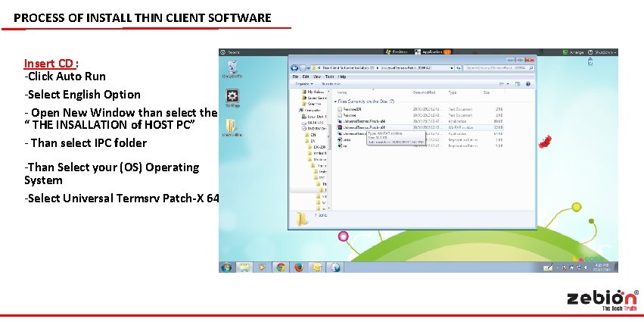Click the Shutdown power icon in top bar
The height and width of the screenshot is (322, 644).
[590, 52]
